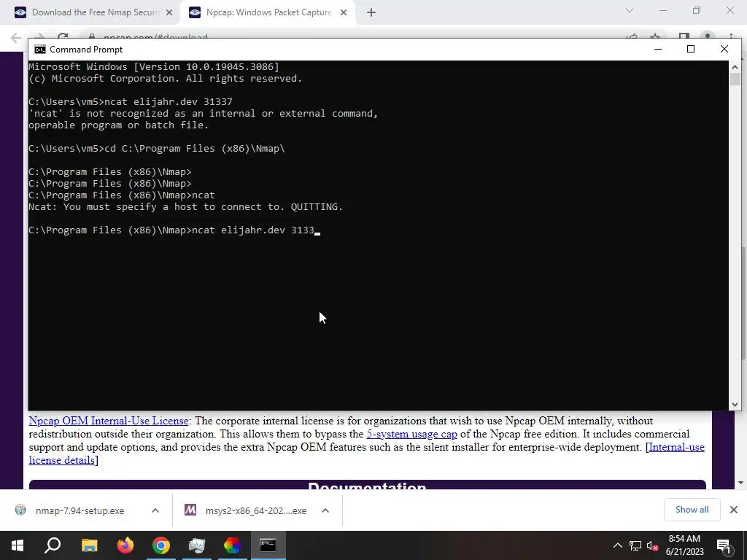Show hidden system tray icons

tap(617, 545)
